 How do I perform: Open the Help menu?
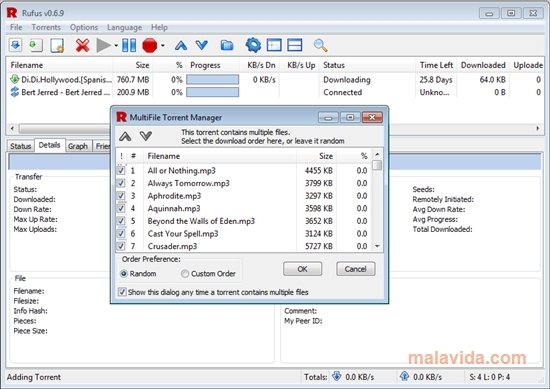[x=159, y=27]
